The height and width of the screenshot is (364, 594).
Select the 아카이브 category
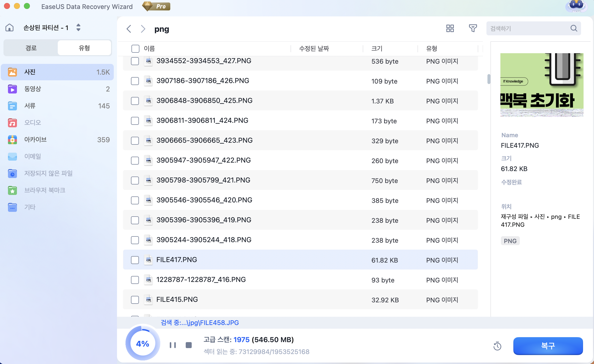[x=35, y=139]
